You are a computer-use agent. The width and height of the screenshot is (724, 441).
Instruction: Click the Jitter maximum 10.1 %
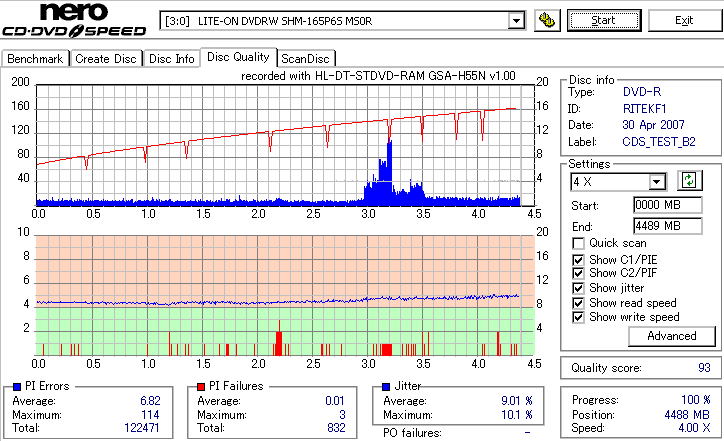click(x=517, y=415)
